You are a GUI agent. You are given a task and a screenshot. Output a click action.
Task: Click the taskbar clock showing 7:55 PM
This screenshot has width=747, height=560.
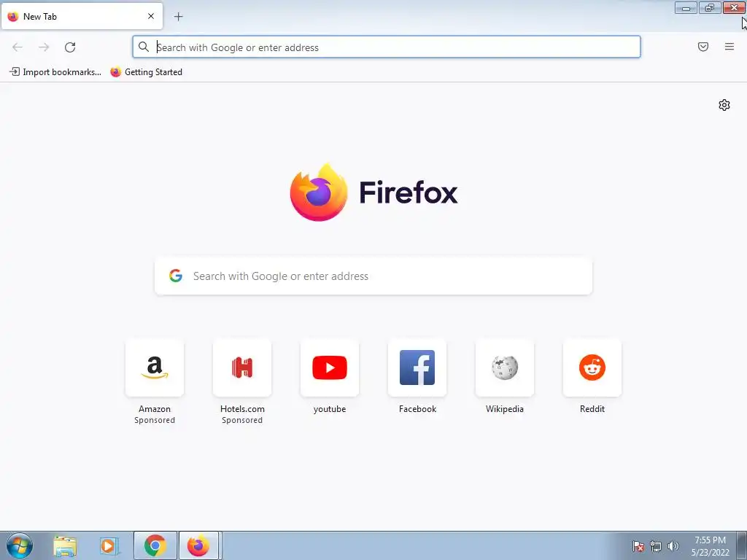click(x=710, y=546)
